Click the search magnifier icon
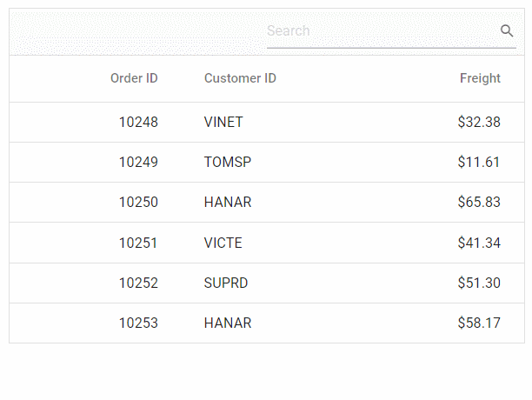The width and height of the screenshot is (532, 400). (508, 31)
